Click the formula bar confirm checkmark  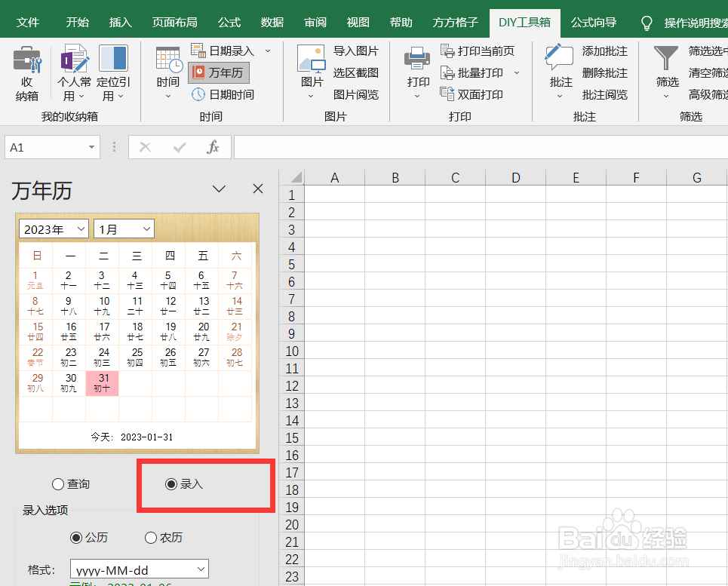pyautogui.click(x=180, y=148)
